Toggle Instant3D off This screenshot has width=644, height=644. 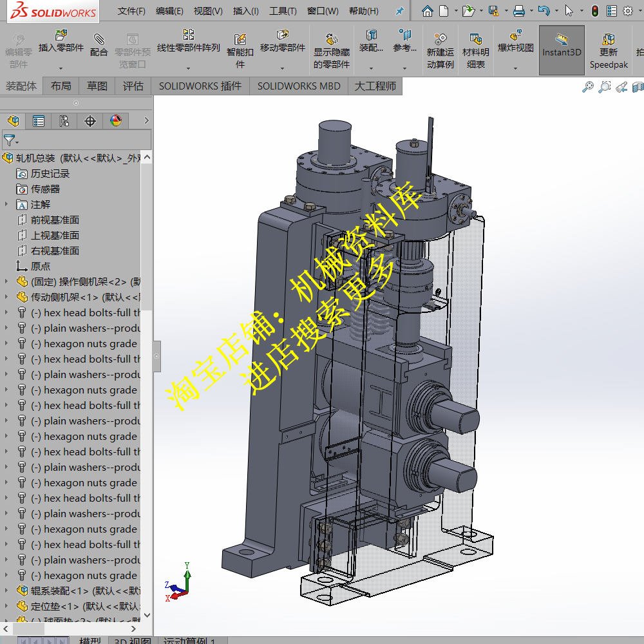[x=561, y=45]
